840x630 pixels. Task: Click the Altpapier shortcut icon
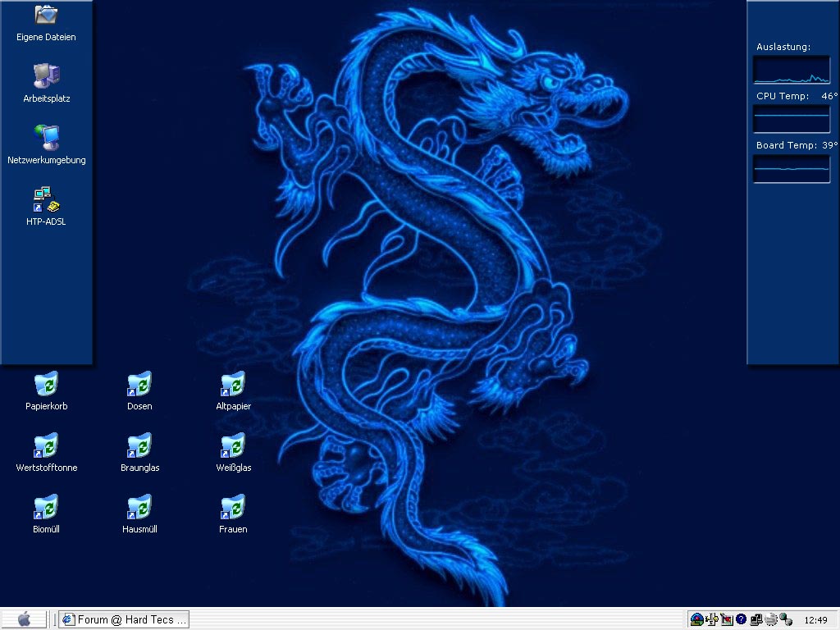(233, 384)
